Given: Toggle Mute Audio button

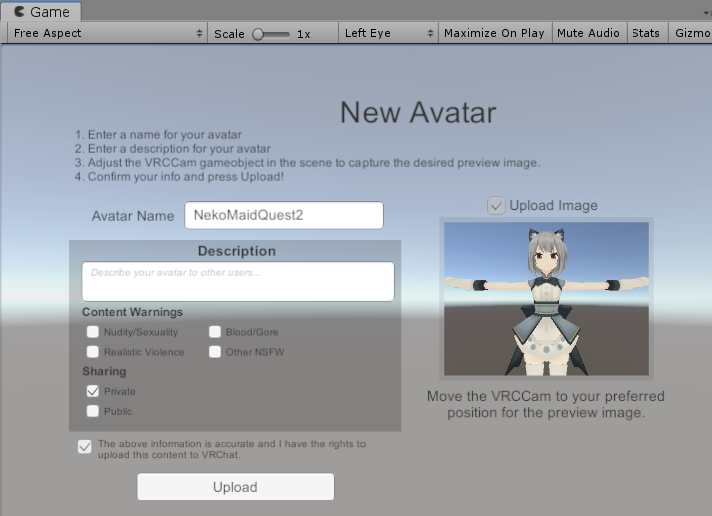Looking at the screenshot, I should 588,33.
